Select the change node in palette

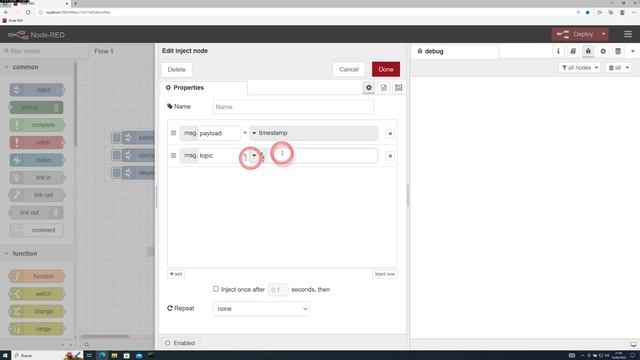(37, 311)
